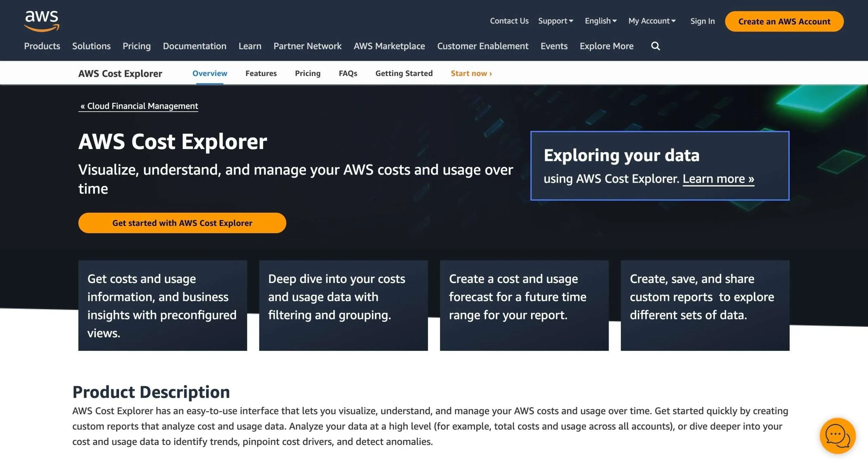Open the search magnifier icon
Viewport: 868px width, 470px height.
coord(655,46)
